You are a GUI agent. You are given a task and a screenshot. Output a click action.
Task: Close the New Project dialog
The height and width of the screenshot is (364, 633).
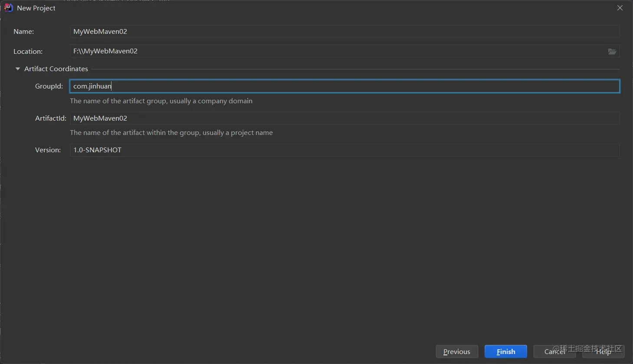620,8
